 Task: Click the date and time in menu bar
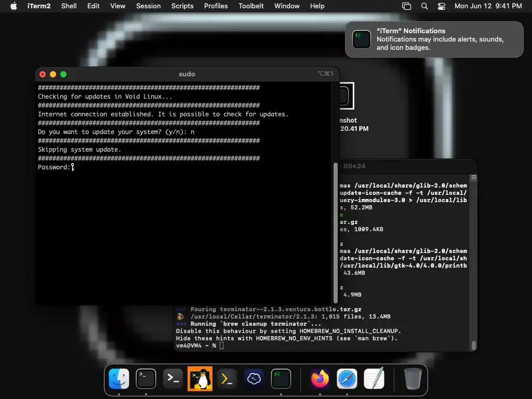point(488,6)
